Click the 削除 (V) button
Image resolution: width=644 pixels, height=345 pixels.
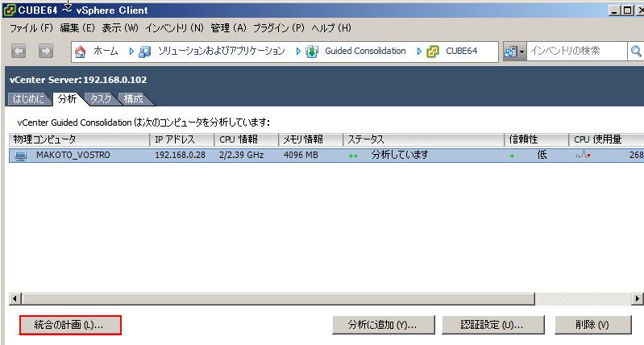(592, 325)
